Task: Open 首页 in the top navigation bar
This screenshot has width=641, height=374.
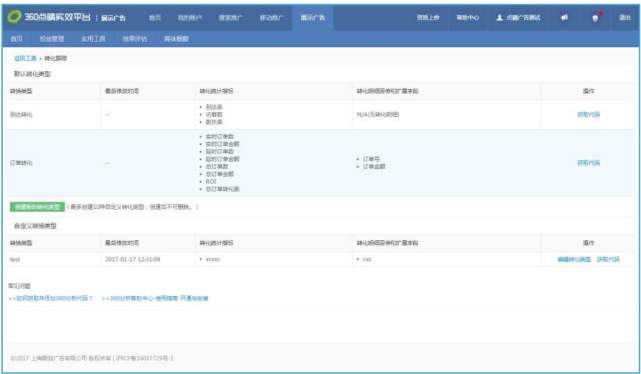Action: tap(155, 18)
